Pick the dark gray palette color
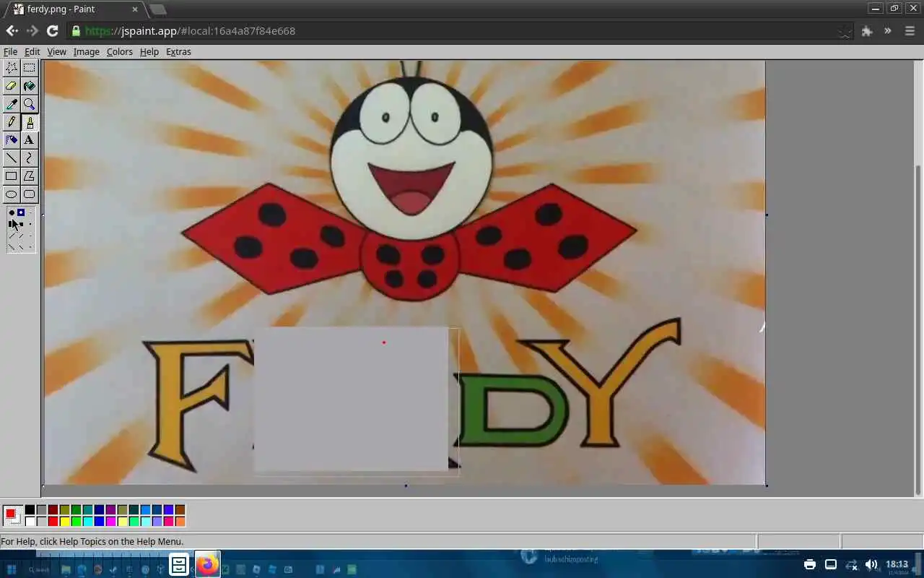 [x=41, y=509]
